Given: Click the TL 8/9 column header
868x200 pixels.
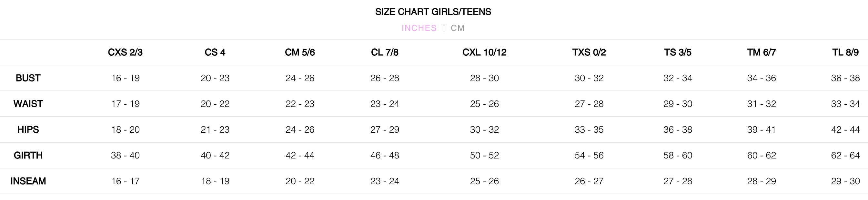Looking at the screenshot, I should coord(845,52).
